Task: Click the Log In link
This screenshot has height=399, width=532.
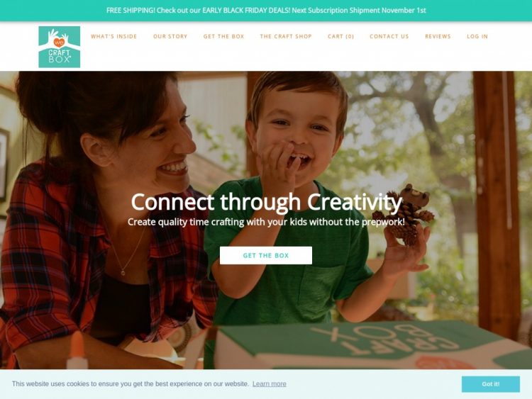Action: (x=477, y=36)
